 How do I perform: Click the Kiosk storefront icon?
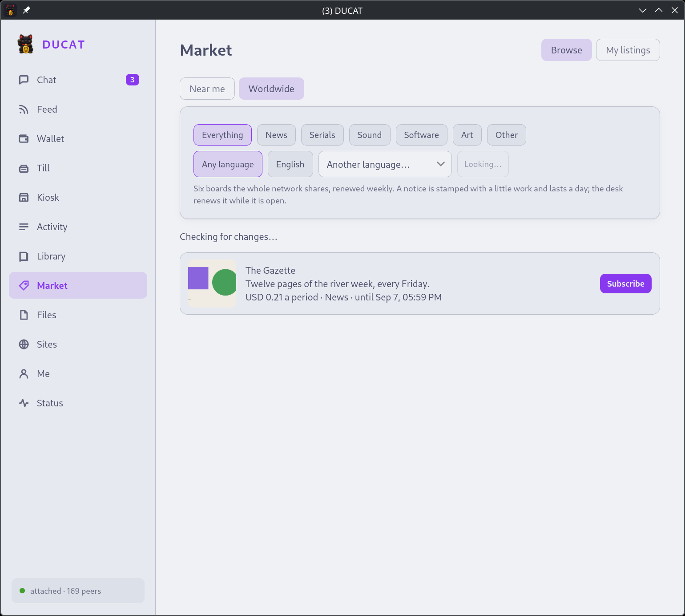24,198
